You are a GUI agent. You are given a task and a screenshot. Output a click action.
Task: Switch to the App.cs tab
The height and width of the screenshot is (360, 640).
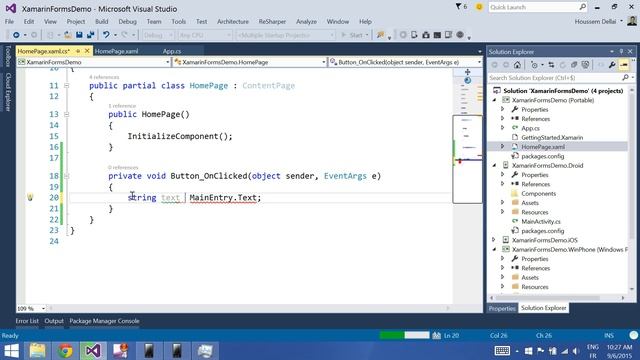point(172,51)
